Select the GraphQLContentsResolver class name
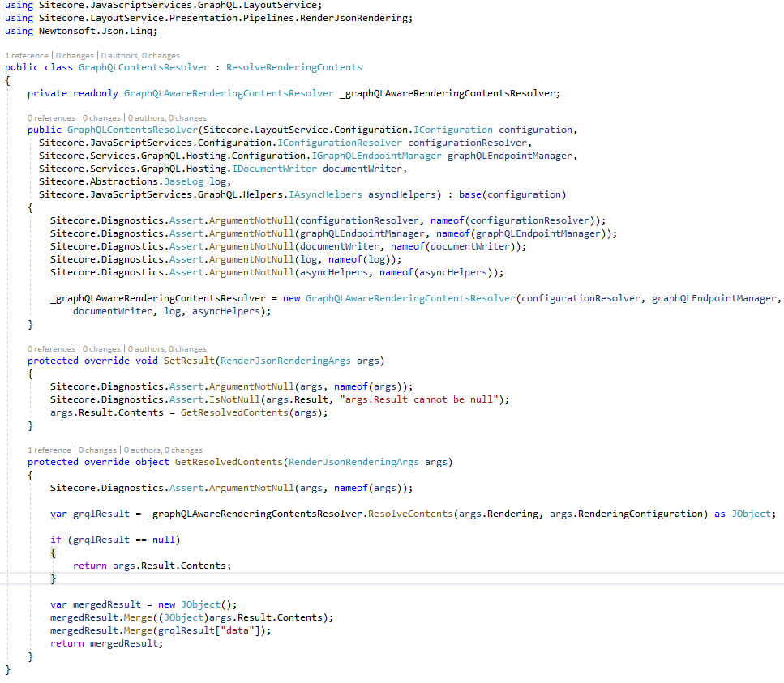784x683 pixels. [x=144, y=67]
